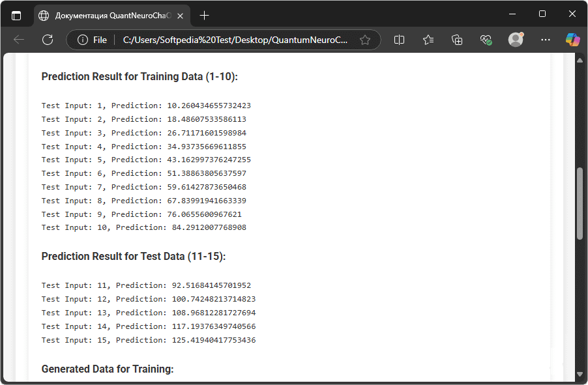
Task: Open Settings and more menu
Action: point(546,40)
